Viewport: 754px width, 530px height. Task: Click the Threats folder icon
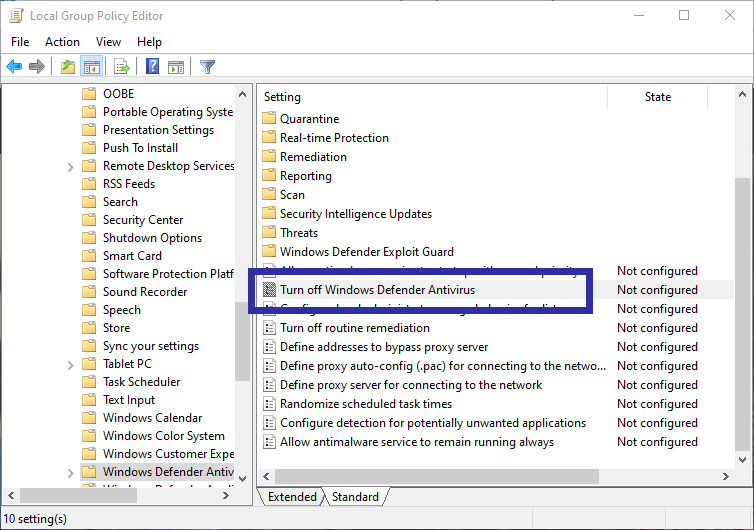tap(269, 232)
